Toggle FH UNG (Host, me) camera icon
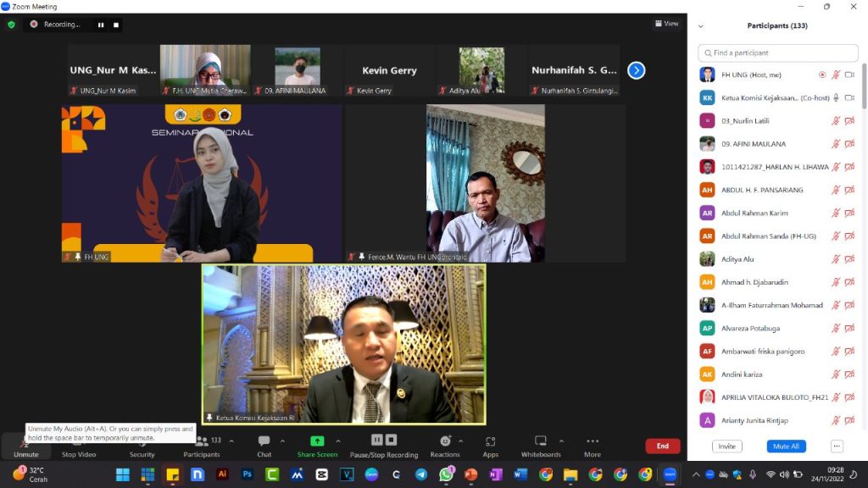 pyautogui.click(x=849, y=75)
